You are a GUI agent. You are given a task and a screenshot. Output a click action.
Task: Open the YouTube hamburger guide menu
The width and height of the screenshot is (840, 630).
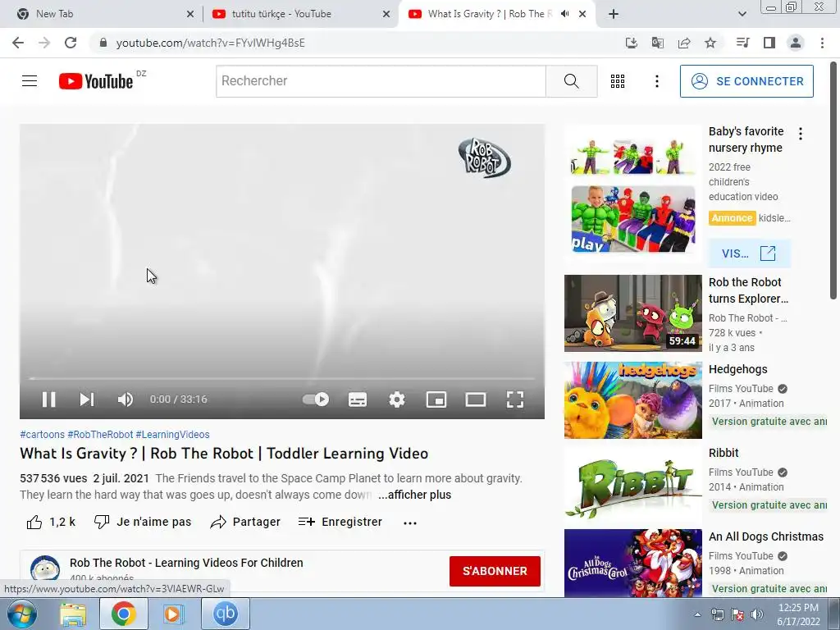30,81
